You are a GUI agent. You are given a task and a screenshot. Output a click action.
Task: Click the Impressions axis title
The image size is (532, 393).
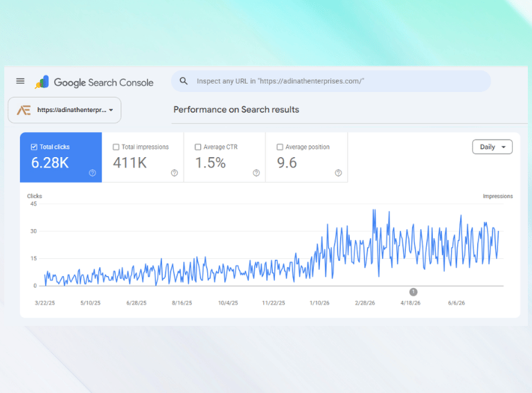498,196
